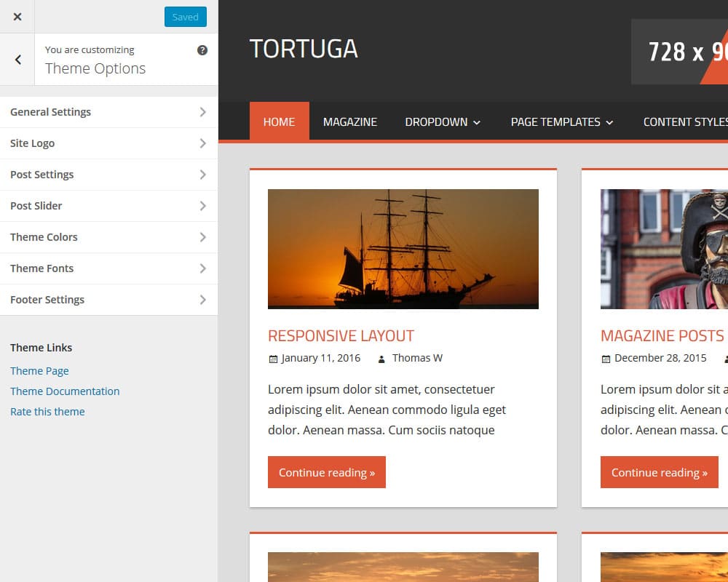Expand the DROPDOWN menu item
The height and width of the screenshot is (582, 728).
pyautogui.click(x=443, y=121)
